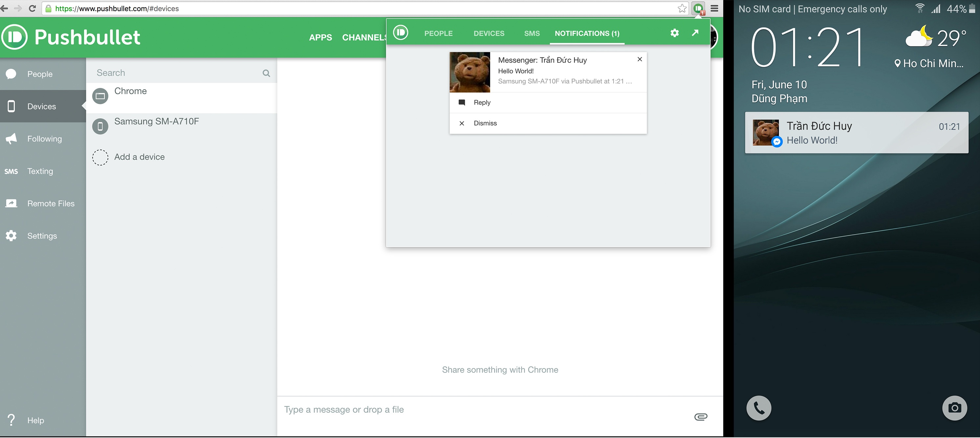Pop out the extension window arrow icon

tap(695, 33)
